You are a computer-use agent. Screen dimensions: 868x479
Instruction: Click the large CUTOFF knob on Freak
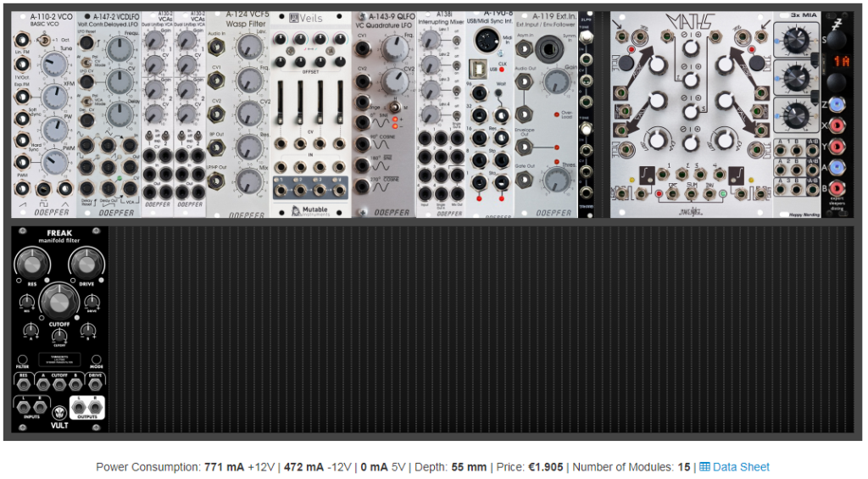click(x=59, y=302)
